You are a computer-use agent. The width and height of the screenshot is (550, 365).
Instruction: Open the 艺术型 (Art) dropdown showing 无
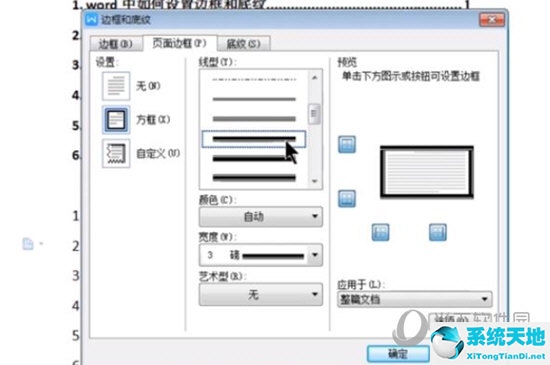[261, 295]
